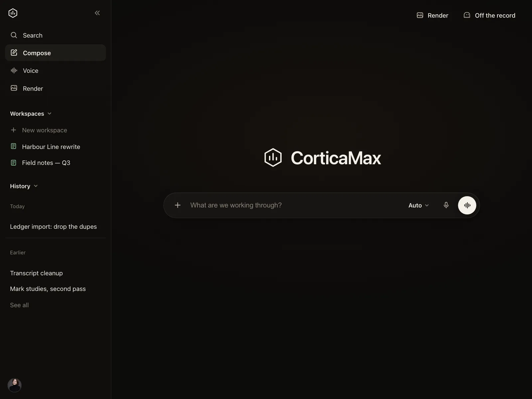Toggle Off the record mode

(489, 15)
